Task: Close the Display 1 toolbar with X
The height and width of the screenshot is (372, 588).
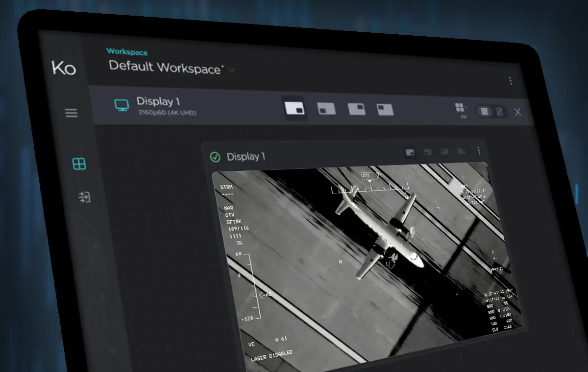Action: (517, 112)
